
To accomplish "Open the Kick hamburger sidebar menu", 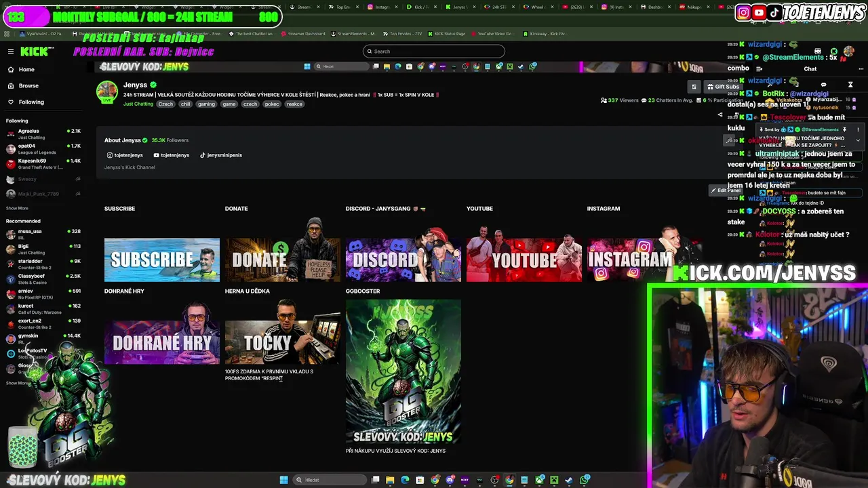I will [x=11, y=52].
